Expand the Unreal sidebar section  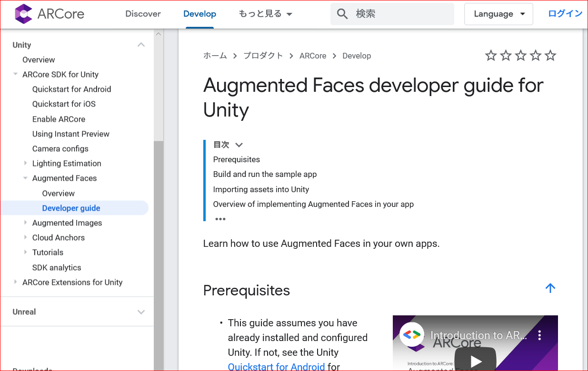pyautogui.click(x=141, y=312)
